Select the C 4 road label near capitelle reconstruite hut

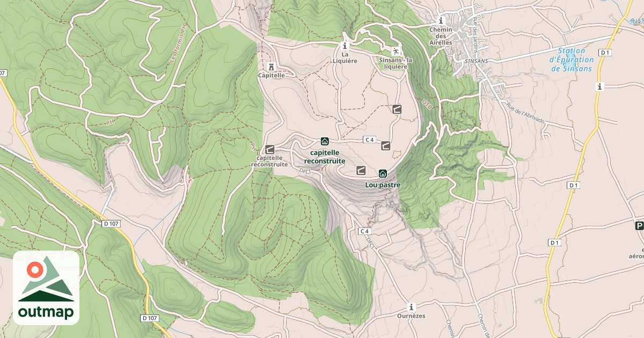pyautogui.click(x=369, y=140)
